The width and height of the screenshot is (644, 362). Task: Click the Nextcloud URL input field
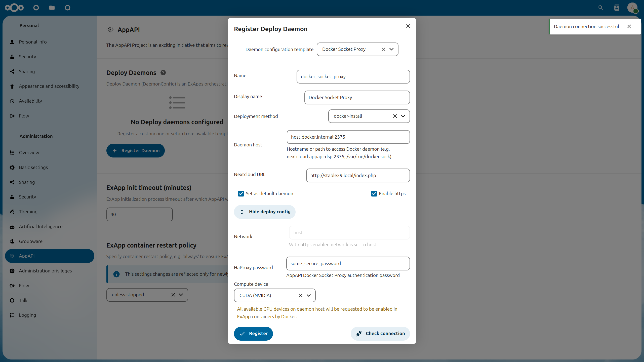pyautogui.click(x=357, y=175)
